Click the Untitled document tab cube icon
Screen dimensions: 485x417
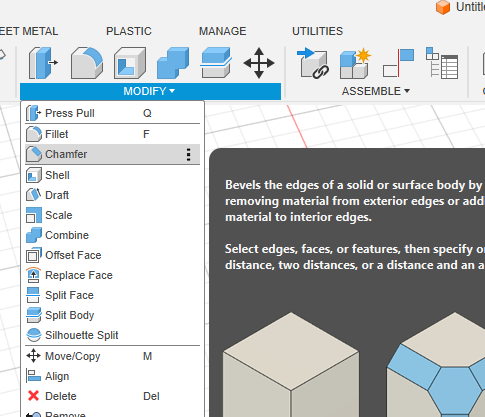coord(443,7)
